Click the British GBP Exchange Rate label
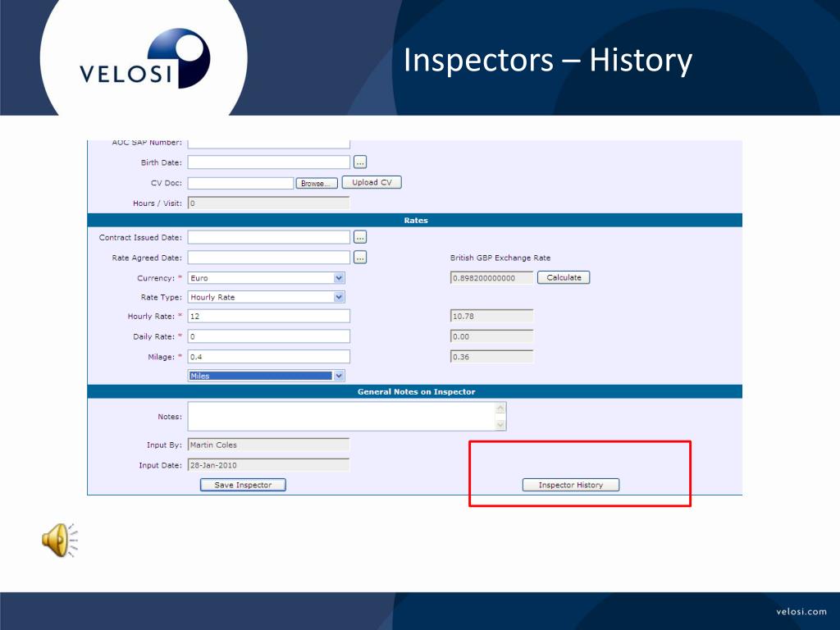 (500, 258)
